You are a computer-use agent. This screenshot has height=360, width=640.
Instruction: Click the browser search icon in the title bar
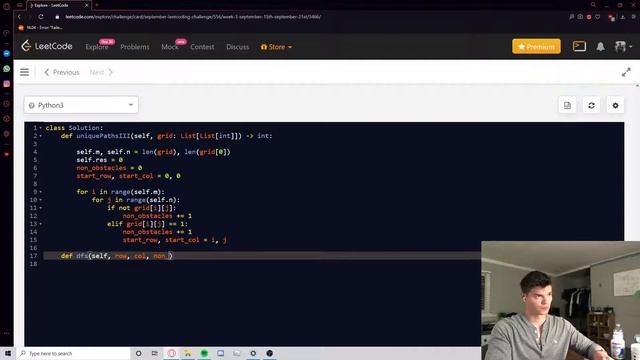593,5
